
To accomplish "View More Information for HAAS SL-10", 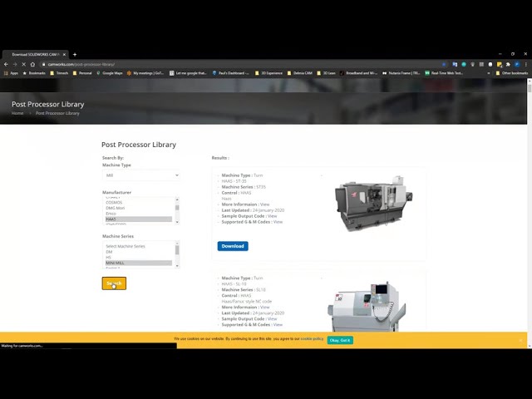I will coord(264,308).
